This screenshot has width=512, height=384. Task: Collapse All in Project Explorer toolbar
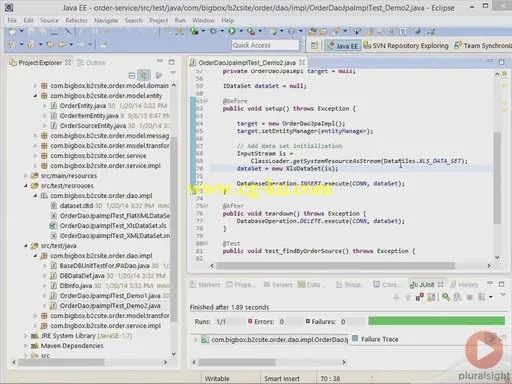[x=132, y=75]
